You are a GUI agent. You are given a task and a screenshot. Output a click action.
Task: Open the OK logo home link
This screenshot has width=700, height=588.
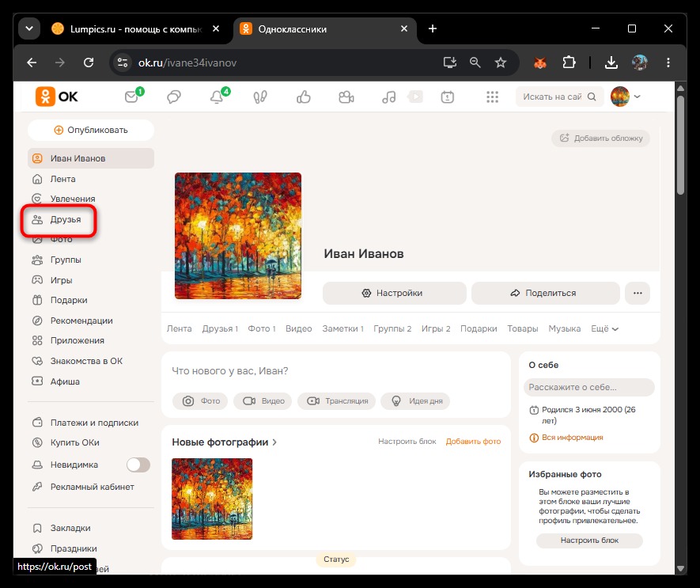coord(57,97)
